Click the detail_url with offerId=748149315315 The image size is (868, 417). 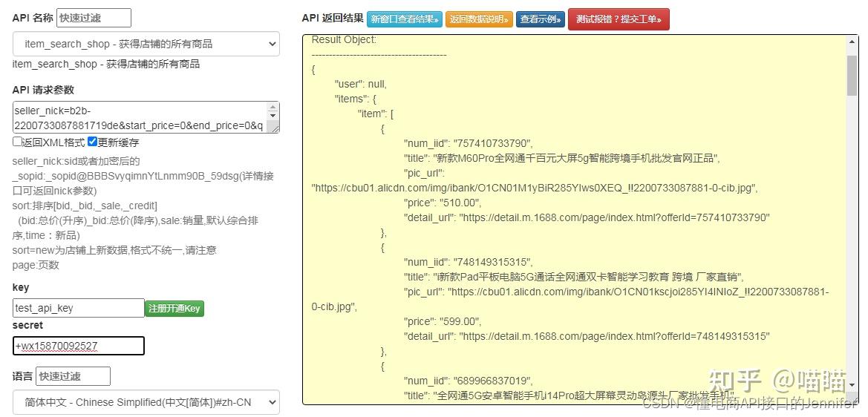coord(615,336)
